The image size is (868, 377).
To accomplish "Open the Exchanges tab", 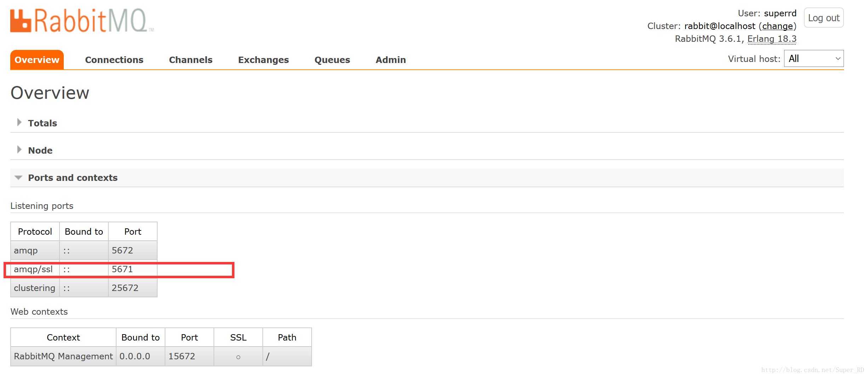I will click(263, 60).
